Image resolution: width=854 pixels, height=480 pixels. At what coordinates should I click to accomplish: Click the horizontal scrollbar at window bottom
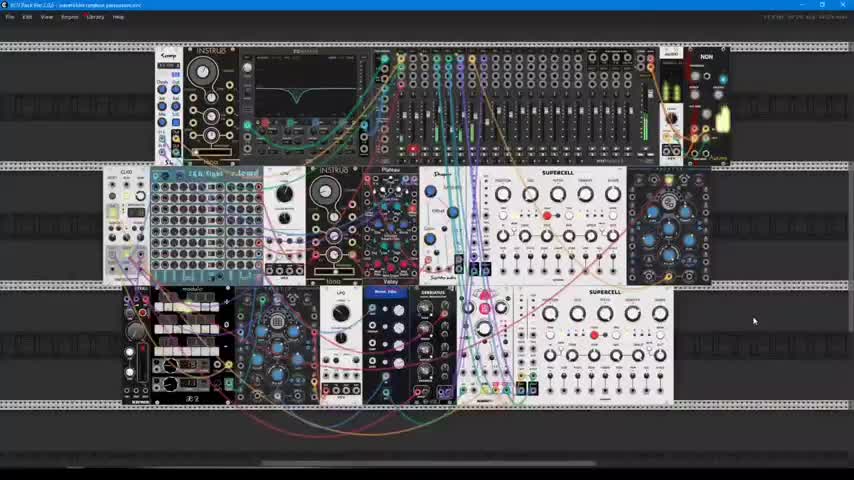(x=428, y=464)
